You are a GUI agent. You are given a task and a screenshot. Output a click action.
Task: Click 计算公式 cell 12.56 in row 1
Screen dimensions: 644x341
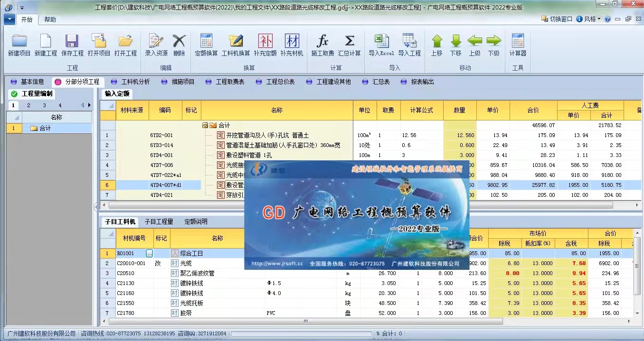[x=422, y=135]
